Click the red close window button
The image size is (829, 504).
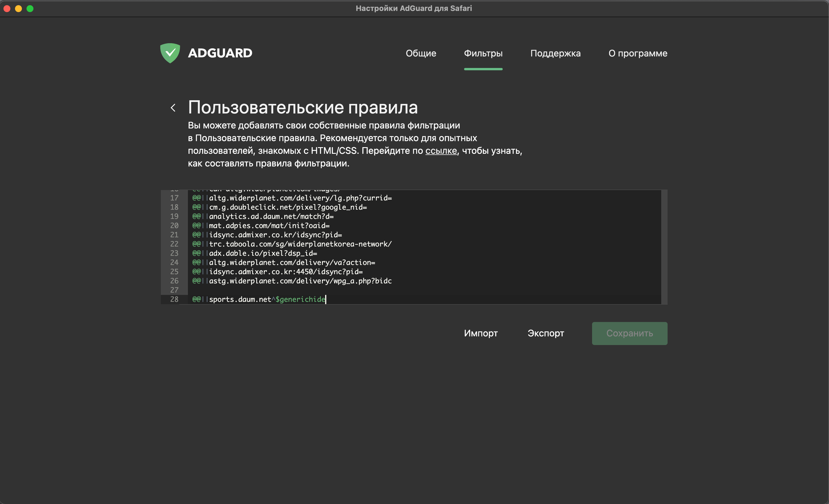(x=7, y=8)
